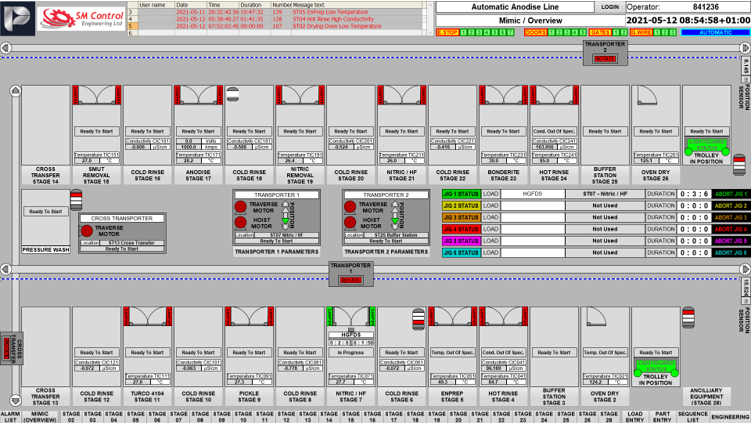Click the ABORT JIG 1 button

[x=731, y=194]
